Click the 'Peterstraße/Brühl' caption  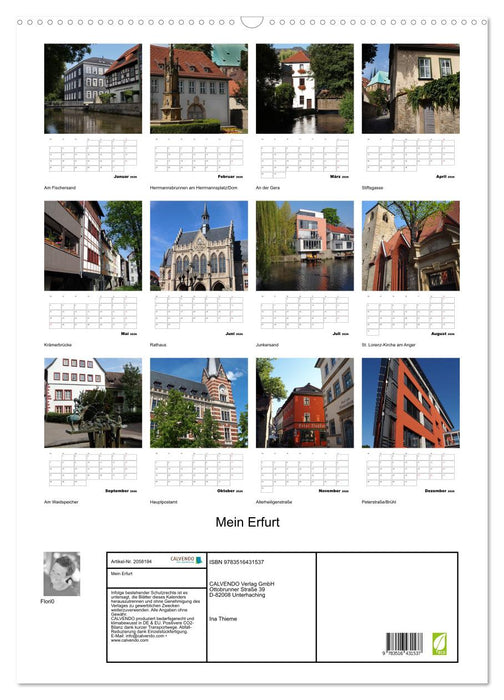[x=379, y=502]
